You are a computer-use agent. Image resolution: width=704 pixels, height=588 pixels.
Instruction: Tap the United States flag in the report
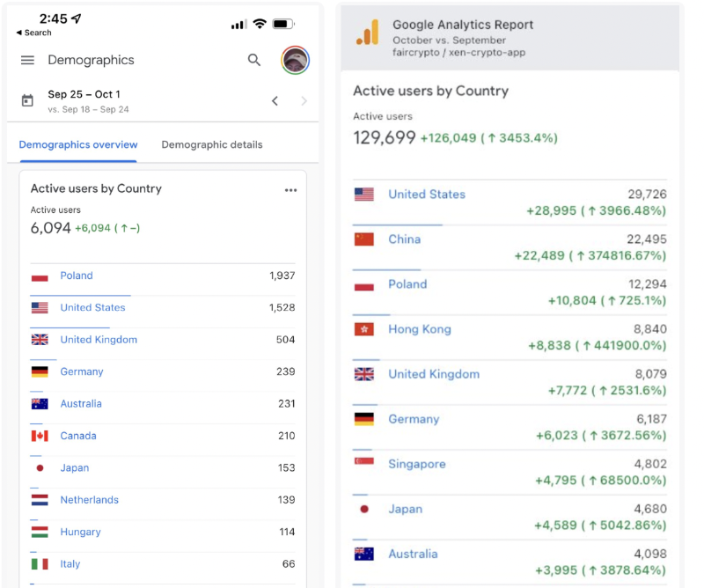[363, 195]
